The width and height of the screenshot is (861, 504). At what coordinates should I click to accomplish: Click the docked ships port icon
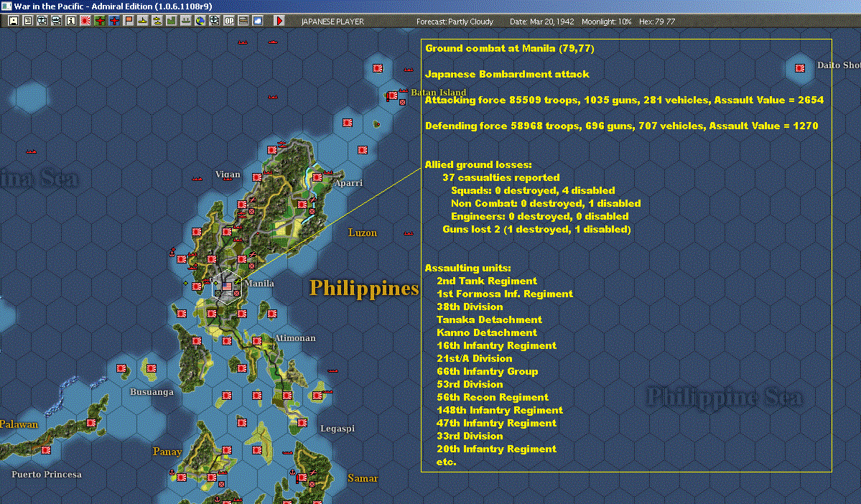point(185,21)
